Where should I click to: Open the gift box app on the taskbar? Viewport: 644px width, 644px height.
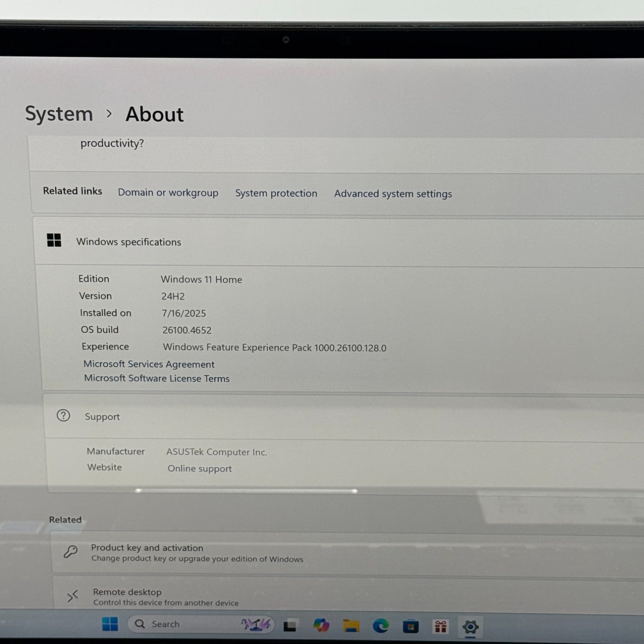(440, 627)
